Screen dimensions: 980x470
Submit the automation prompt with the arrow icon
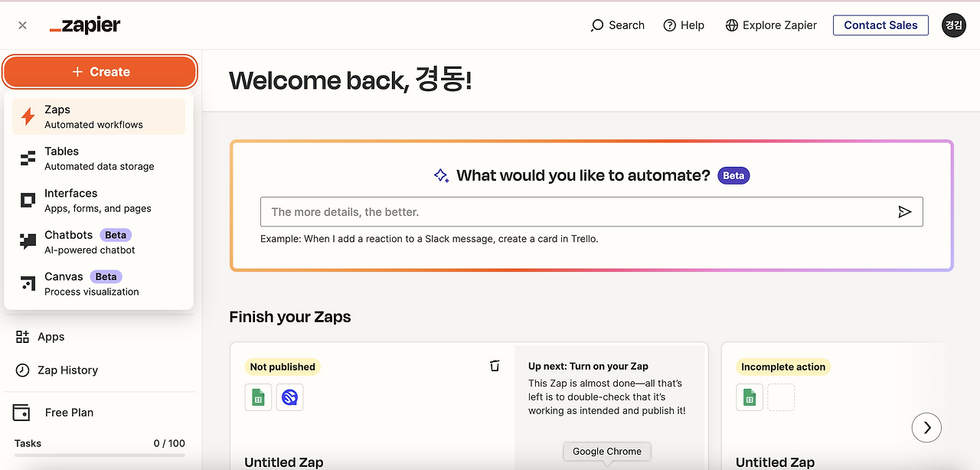pyautogui.click(x=904, y=211)
